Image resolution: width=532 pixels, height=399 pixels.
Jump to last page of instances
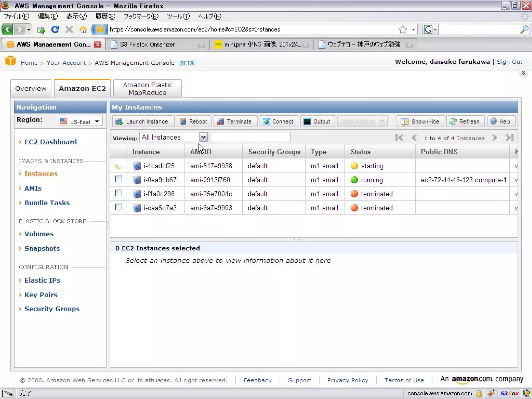510,138
